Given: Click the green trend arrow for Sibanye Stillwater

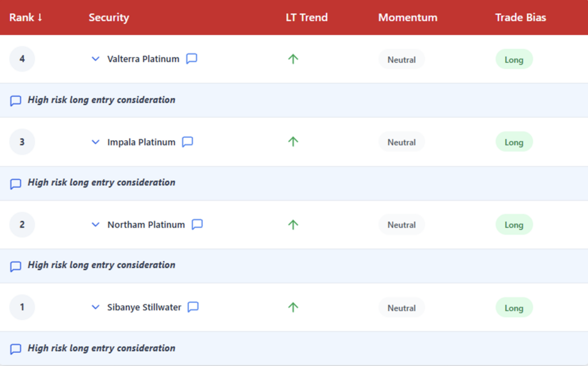Looking at the screenshot, I should pos(293,307).
